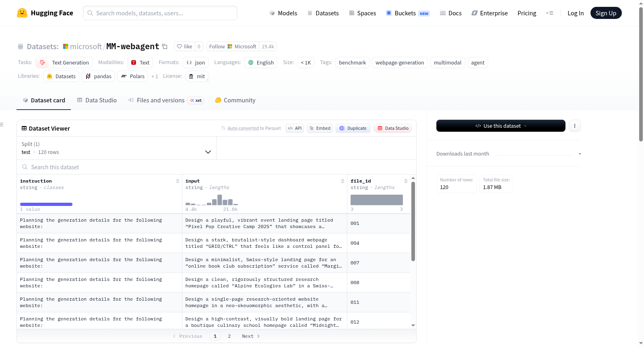Focus the Search models, datasets, users field
The image size is (644, 347).
tap(160, 13)
